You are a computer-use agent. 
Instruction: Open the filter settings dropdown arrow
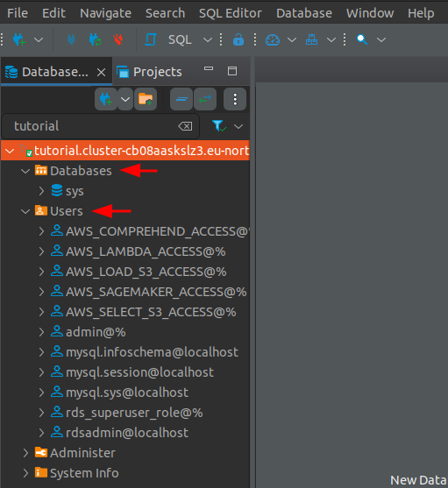[238, 126]
